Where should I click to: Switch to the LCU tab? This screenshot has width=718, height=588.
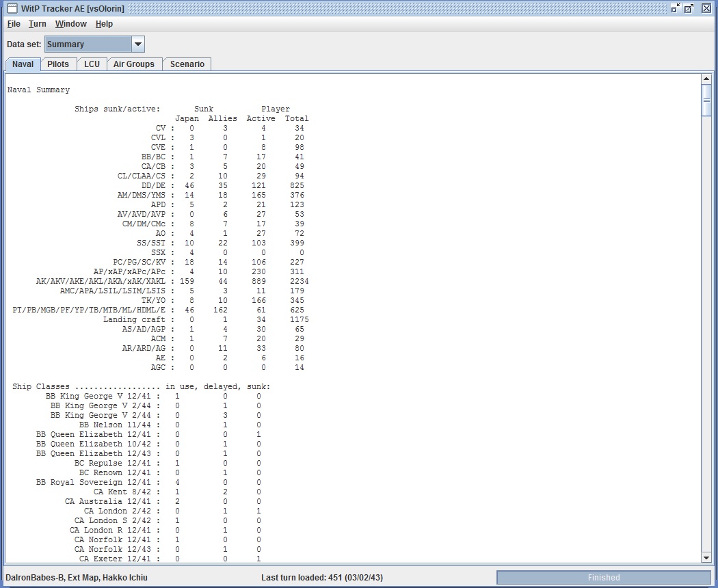pos(92,64)
